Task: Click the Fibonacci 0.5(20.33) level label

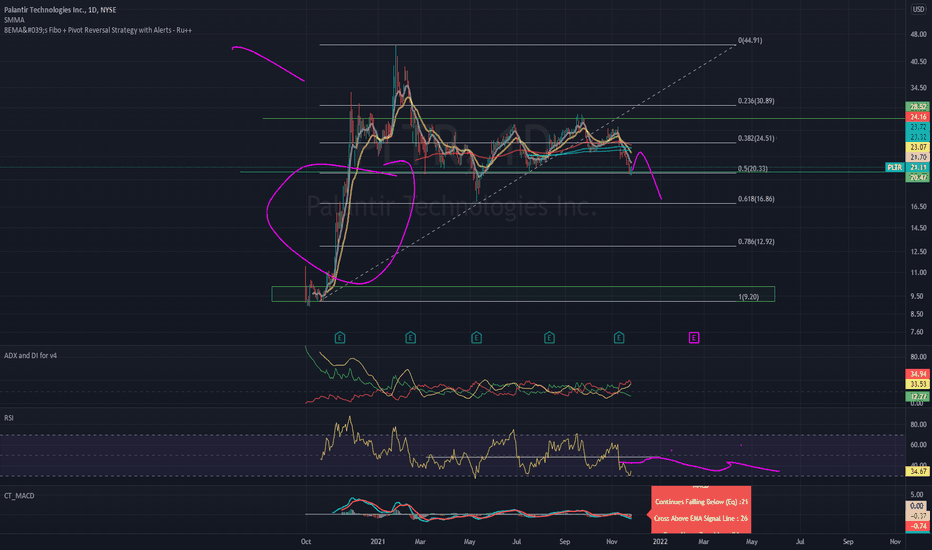Action: [752, 169]
